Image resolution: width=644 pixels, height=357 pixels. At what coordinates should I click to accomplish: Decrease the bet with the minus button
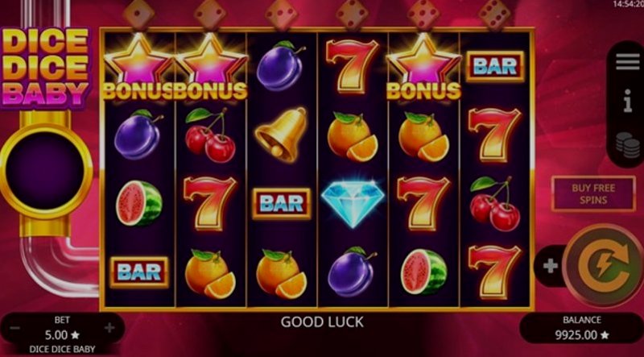point(14,328)
